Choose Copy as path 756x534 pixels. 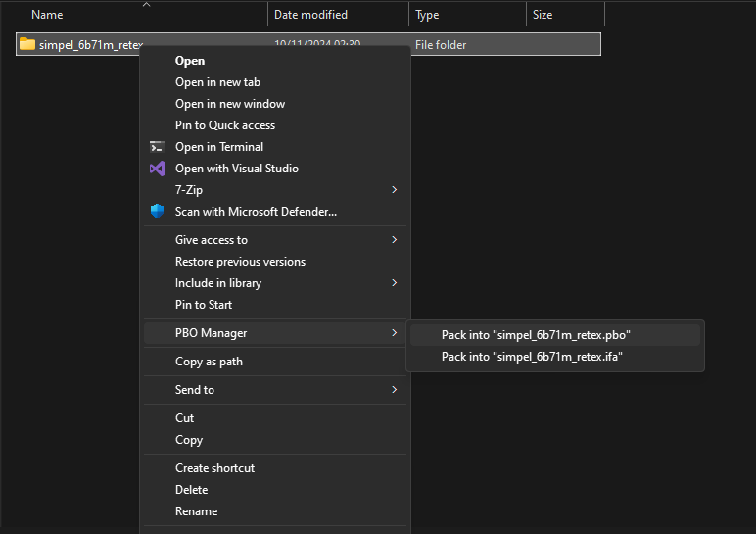tap(209, 362)
